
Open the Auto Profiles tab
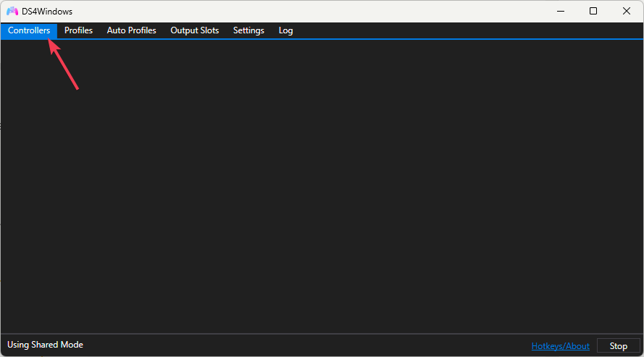131,30
